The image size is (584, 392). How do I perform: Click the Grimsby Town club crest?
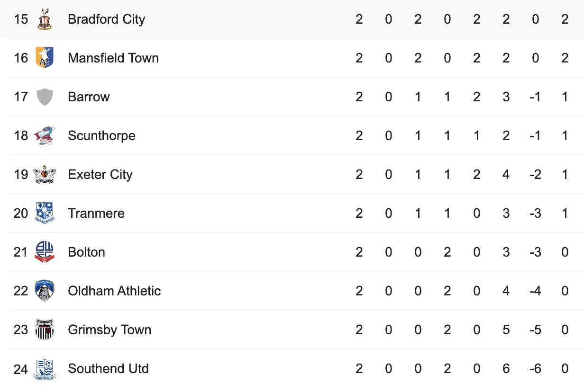(x=45, y=330)
